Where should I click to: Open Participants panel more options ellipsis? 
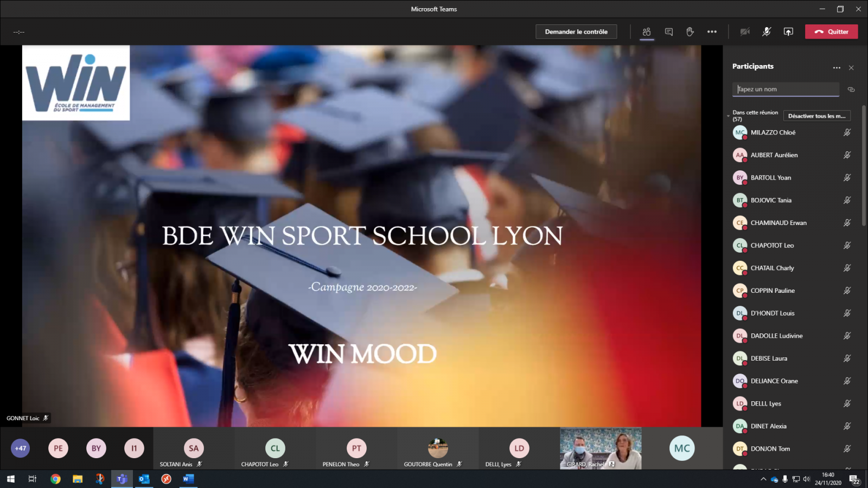tap(837, 68)
